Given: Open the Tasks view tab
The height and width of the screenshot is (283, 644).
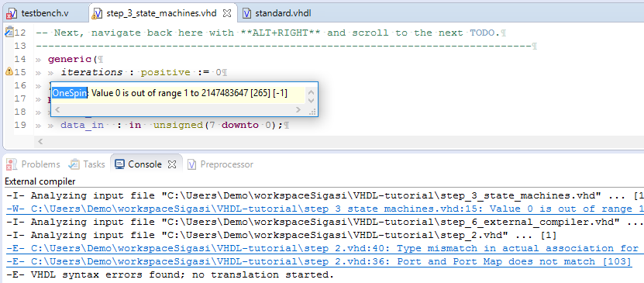Looking at the screenshot, I should point(94,164).
